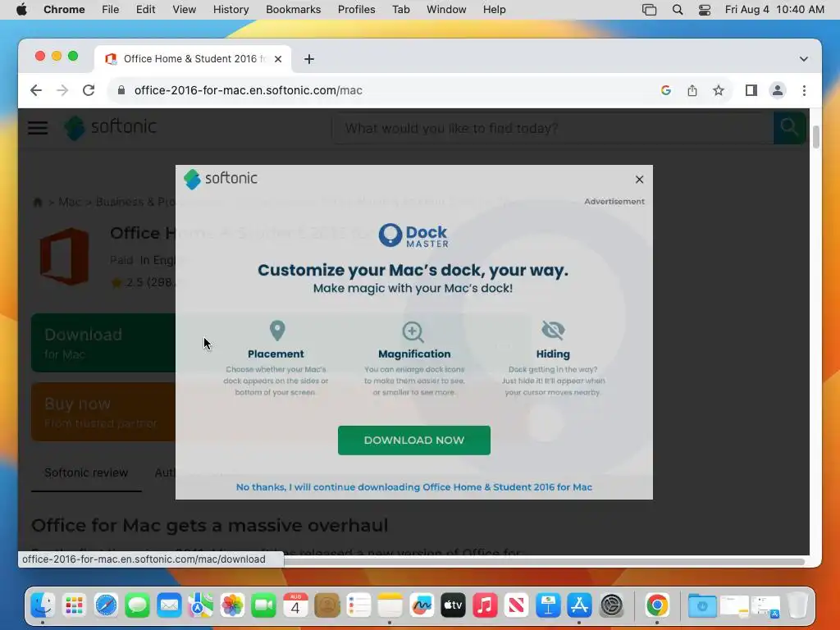Click the menu bar date and time

pyautogui.click(x=774, y=10)
